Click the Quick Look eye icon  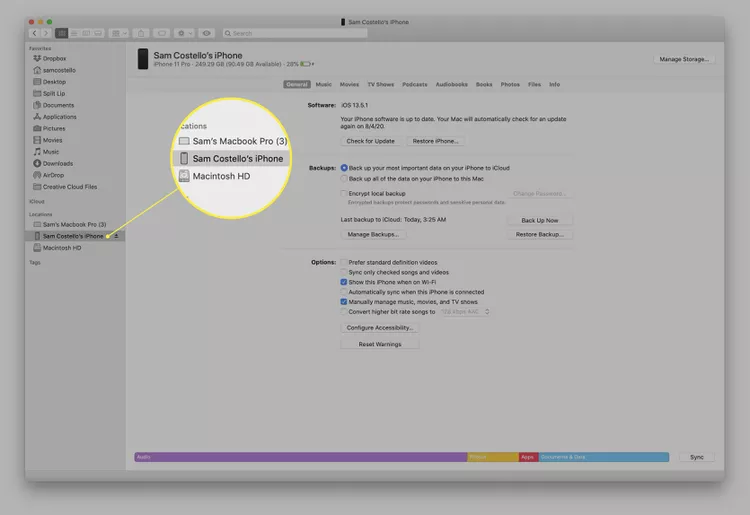pos(207,33)
